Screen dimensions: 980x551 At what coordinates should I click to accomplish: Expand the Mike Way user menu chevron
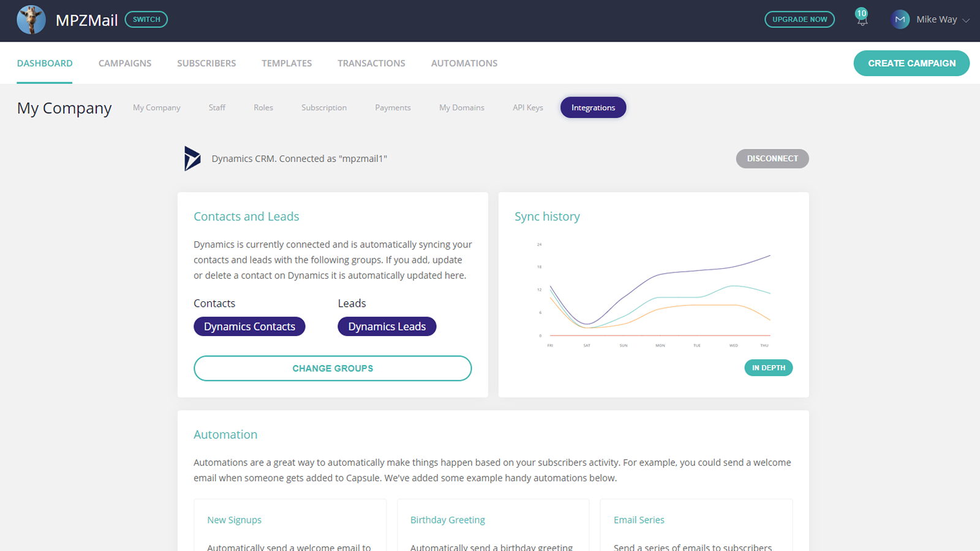966,20
